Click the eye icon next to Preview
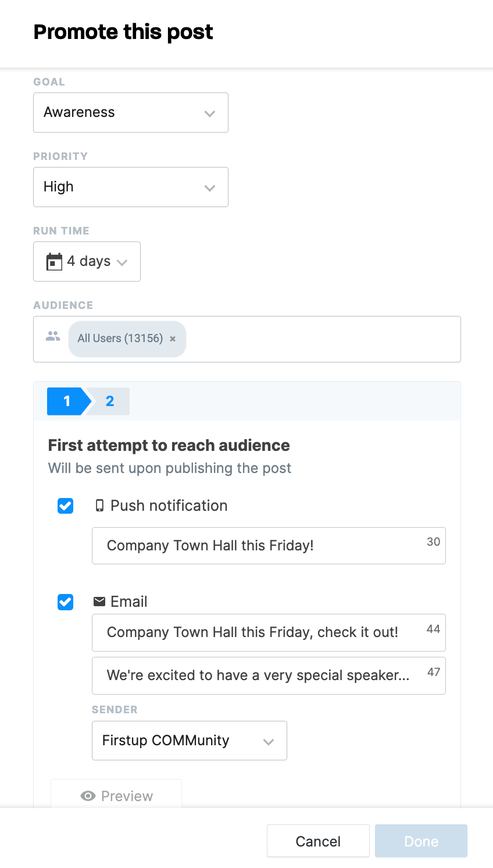Image resolution: width=493 pixels, height=868 pixels. (x=88, y=796)
